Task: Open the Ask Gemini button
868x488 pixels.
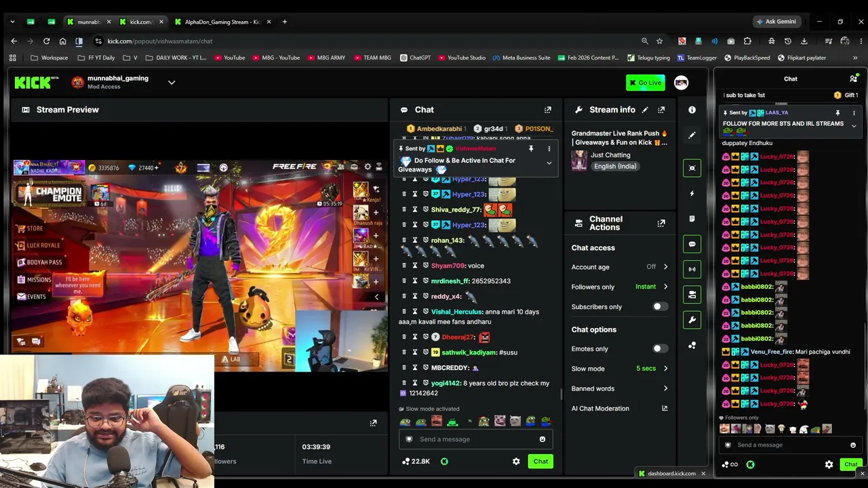Action: coord(777,22)
